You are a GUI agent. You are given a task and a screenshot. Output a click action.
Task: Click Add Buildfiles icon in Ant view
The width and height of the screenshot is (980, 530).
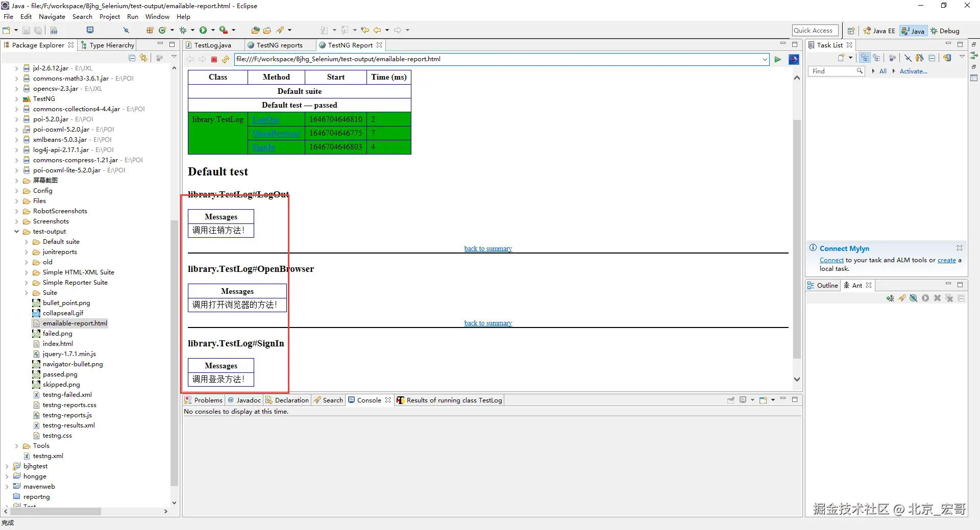coord(890,298)
